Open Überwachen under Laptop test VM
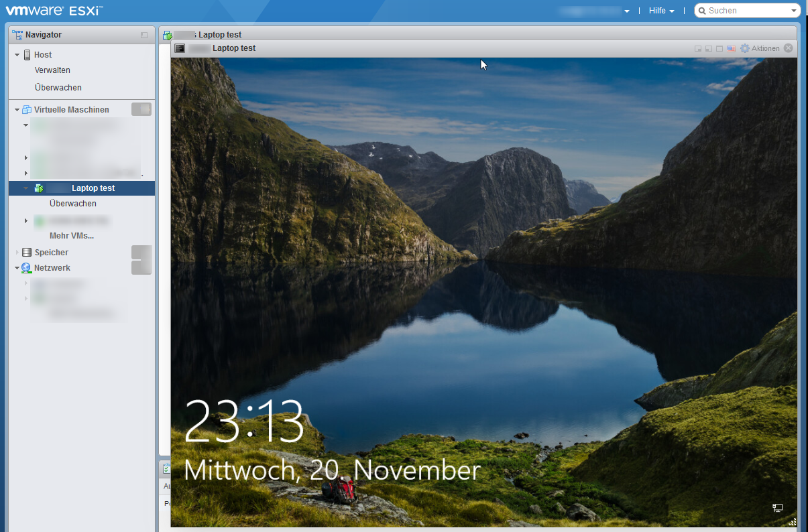The height and width of the screenshot is (532, 808). pos(72,204)
